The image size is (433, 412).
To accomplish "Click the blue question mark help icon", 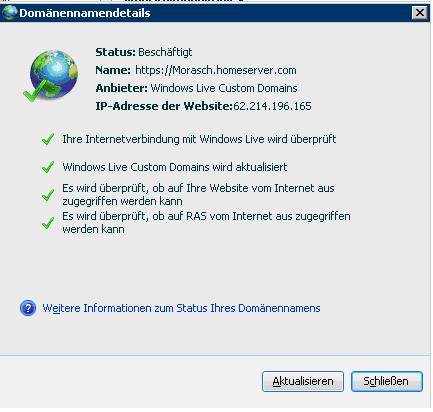I will click(28, 308).
